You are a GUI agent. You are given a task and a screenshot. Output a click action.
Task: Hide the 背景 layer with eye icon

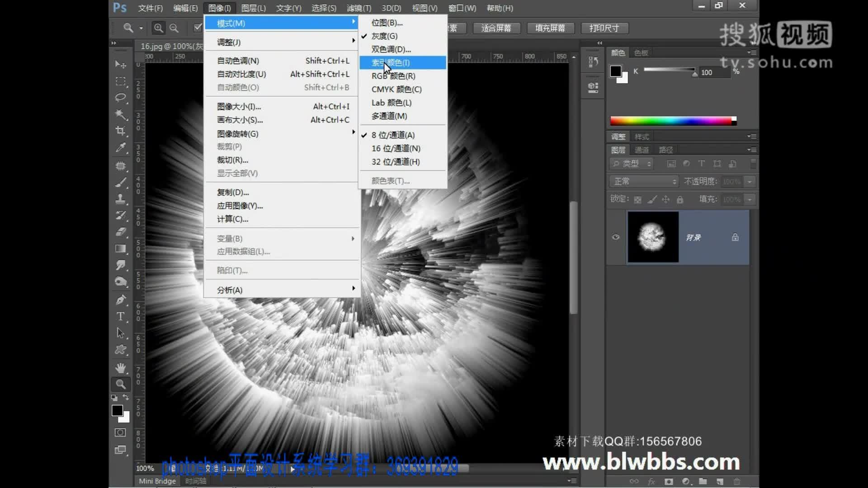coord(616,237)
